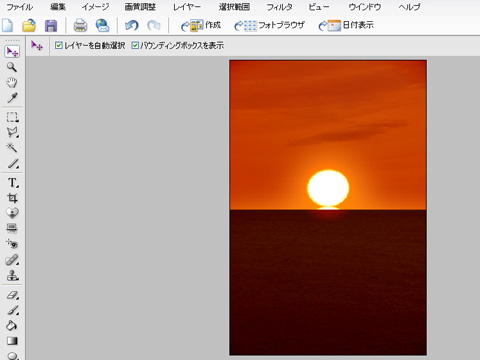
Task: Click the 日付表示 button
Action: tap(346, 25)
